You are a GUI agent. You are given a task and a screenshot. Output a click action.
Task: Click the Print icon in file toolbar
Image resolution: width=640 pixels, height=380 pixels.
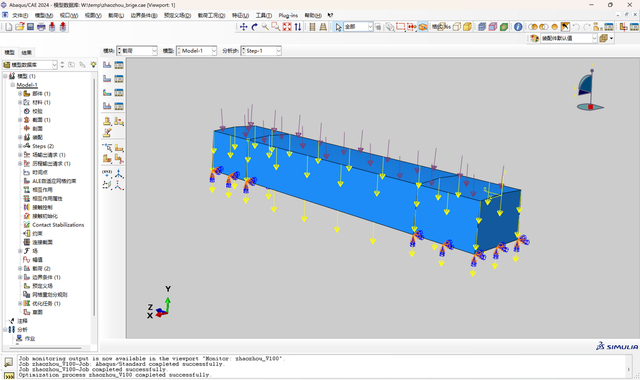pyautogui.click(x=41, y=27)
